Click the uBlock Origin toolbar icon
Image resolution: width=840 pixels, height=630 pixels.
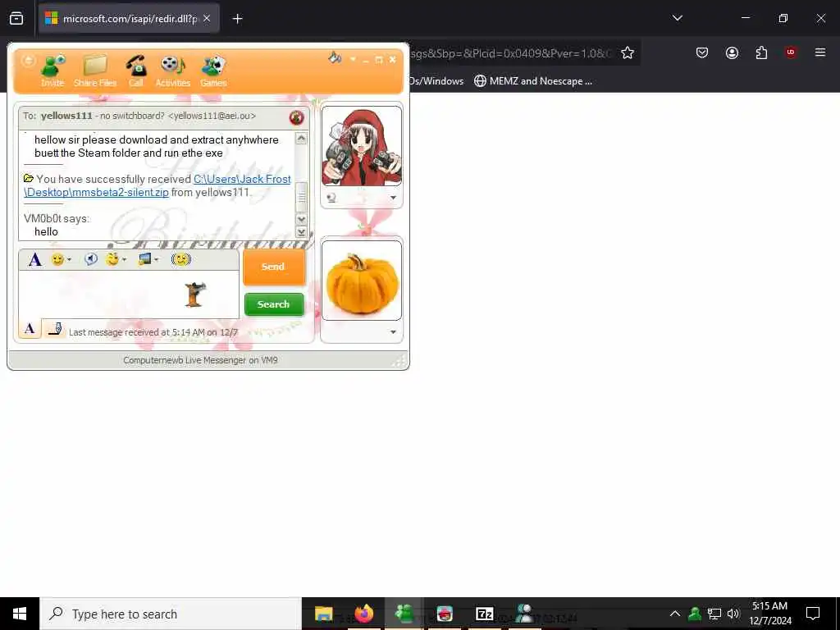[x=791, y=52]
